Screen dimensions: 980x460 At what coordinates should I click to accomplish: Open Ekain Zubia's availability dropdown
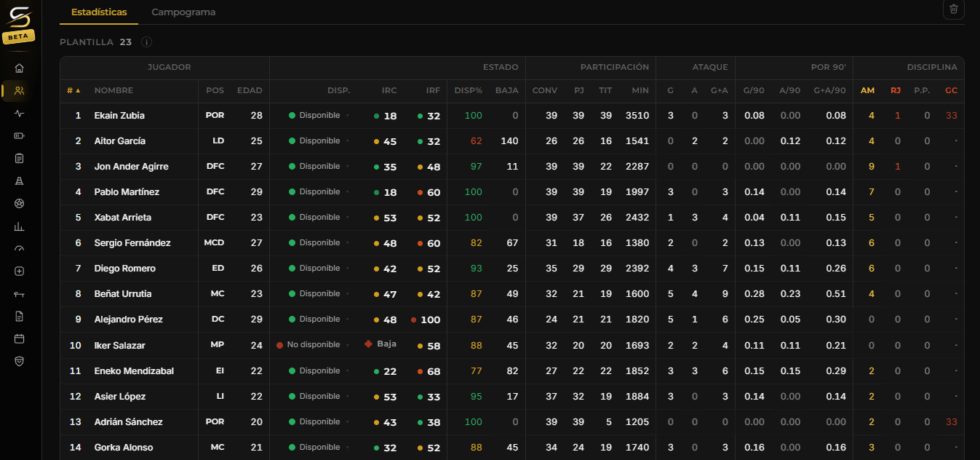pyautogui.click(x=319, y=116)
